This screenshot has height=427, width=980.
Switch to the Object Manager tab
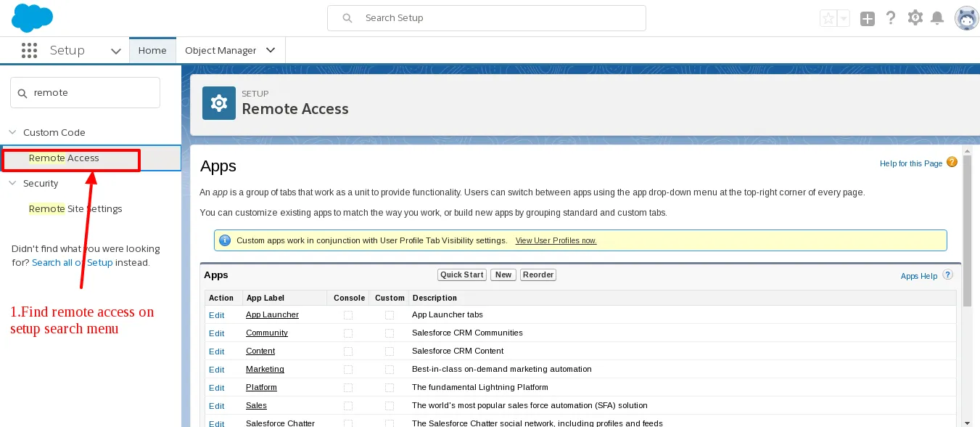click(x=221, y=50)
